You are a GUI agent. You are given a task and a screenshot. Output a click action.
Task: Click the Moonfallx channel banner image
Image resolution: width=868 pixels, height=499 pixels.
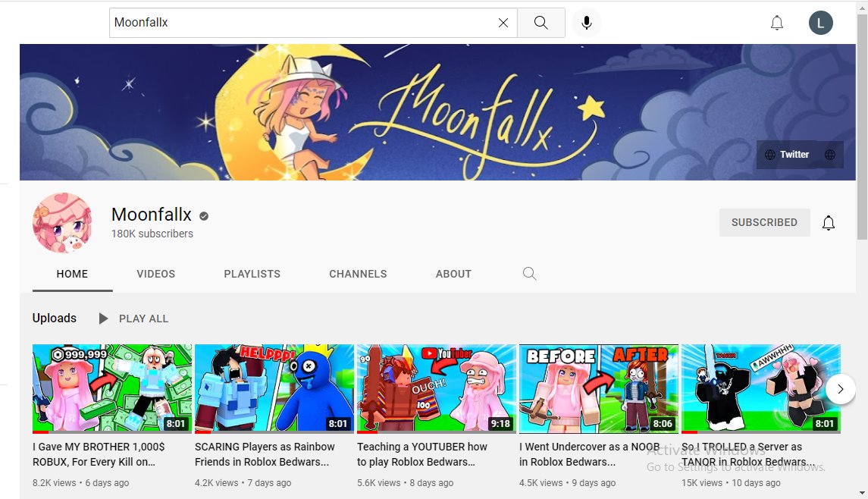(x=437, y=112)
